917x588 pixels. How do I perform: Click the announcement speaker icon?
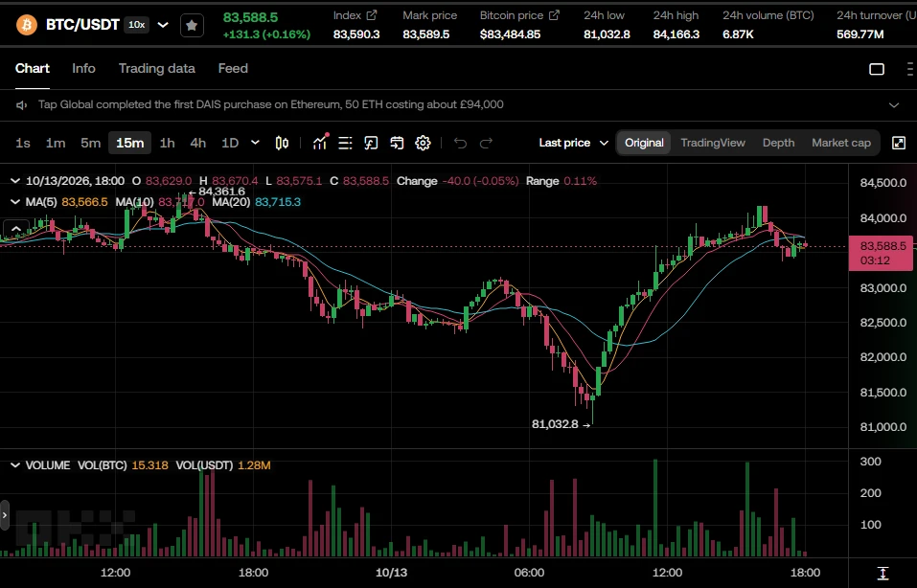22,105
